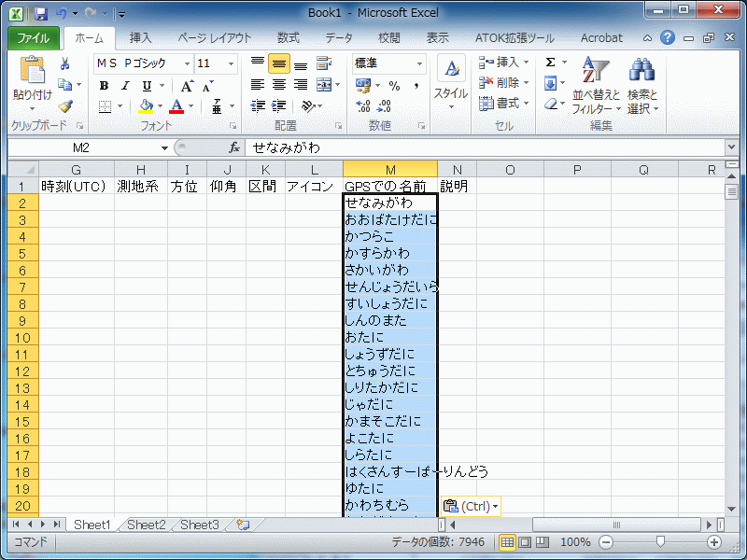
Task: Click the Sort and Filter funnel icon
Action: point(595,71)
